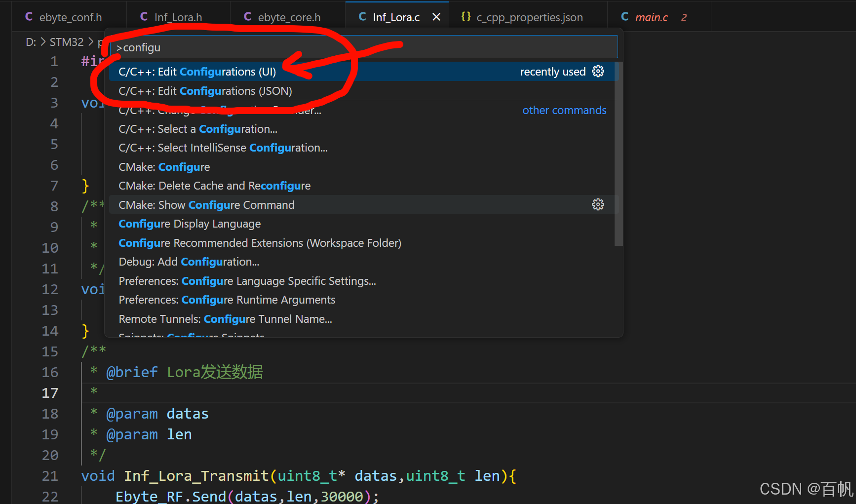
Task: Click gear icon for Show Configure Command
Action: [598, 204]
